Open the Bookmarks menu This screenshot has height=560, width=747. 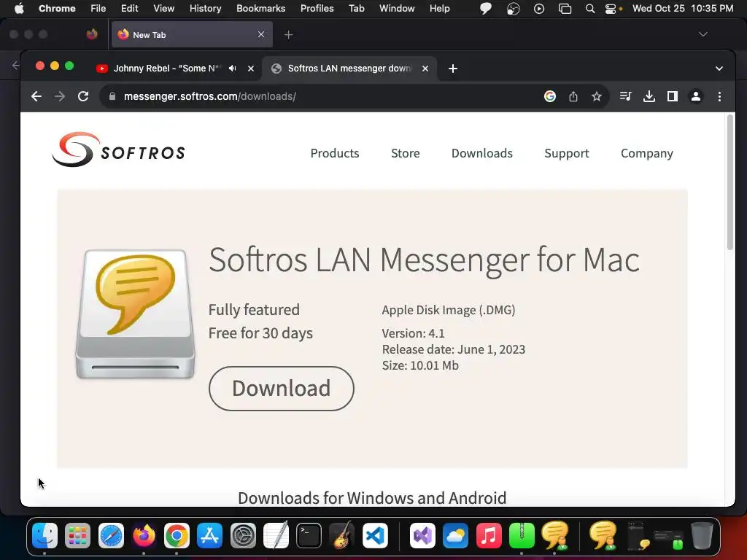260,8
